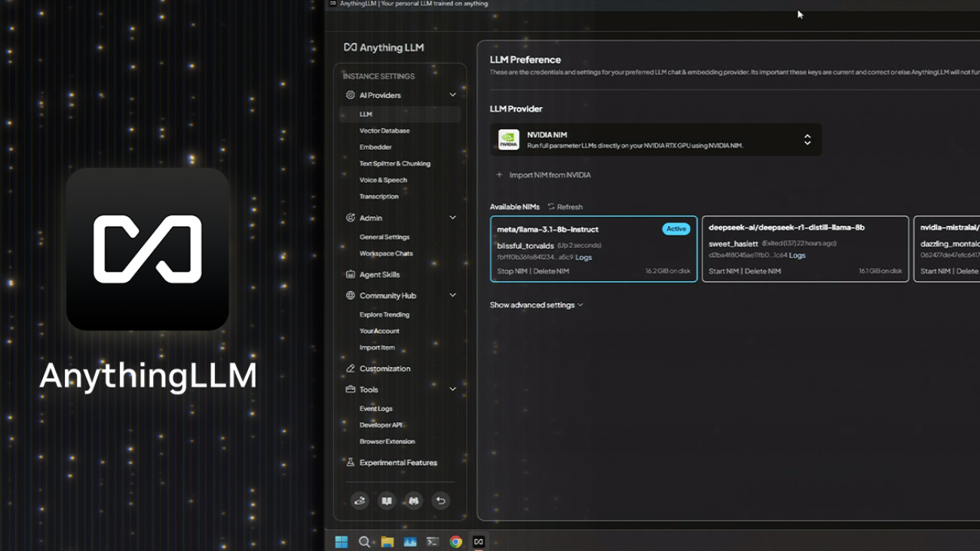
Task: Open Windows taskbar search
Action: [x=364, y=542]
